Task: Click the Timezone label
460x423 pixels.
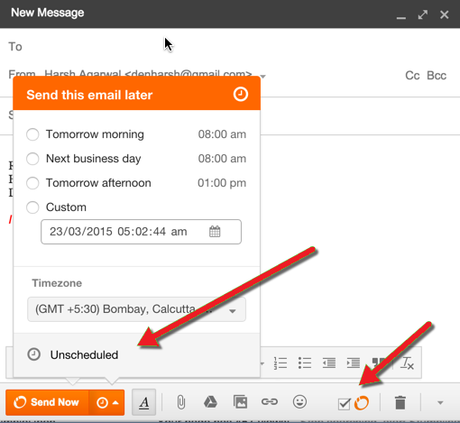Action: 57,283
